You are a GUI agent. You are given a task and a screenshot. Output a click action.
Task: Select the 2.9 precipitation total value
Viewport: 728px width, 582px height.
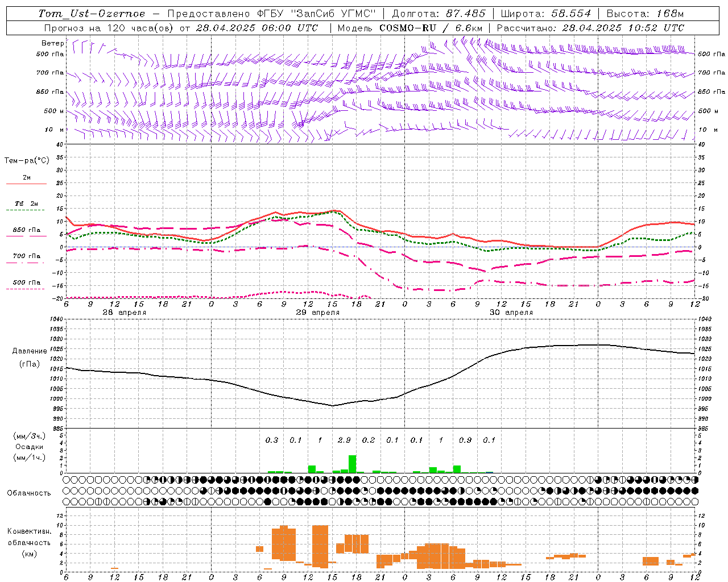tap(344, 440)
